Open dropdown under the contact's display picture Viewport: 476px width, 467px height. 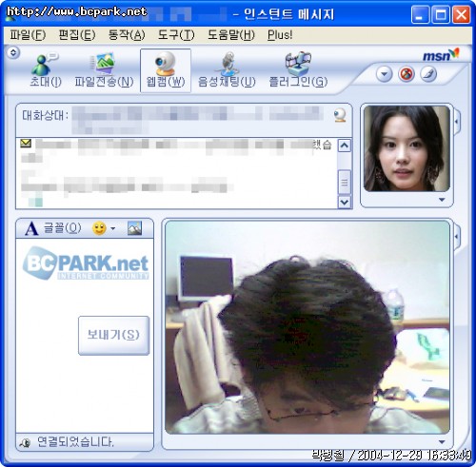[442, 200]
